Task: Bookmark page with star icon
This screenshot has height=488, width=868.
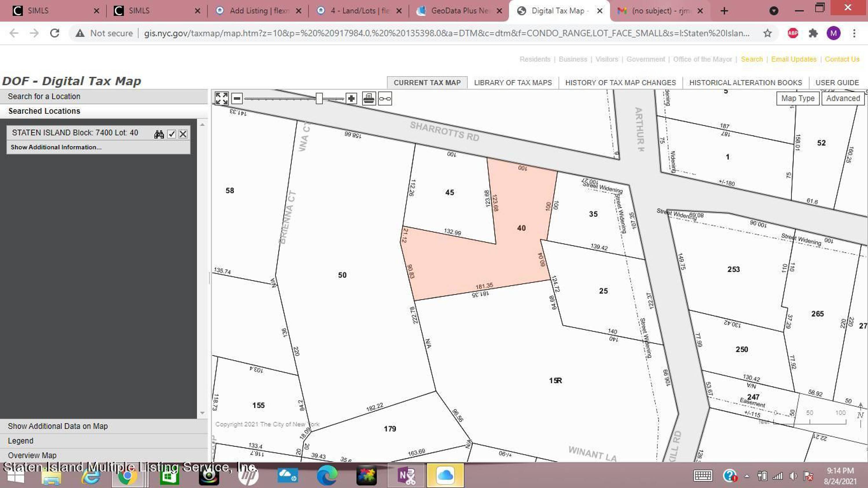Action: [x=767, y=33]
